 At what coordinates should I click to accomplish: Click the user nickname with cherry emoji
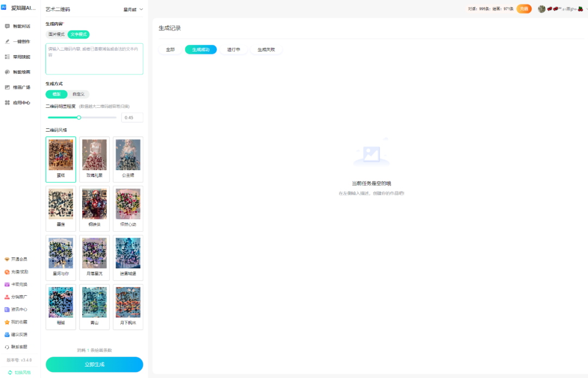pyautogui.click(x=565, y=9)
